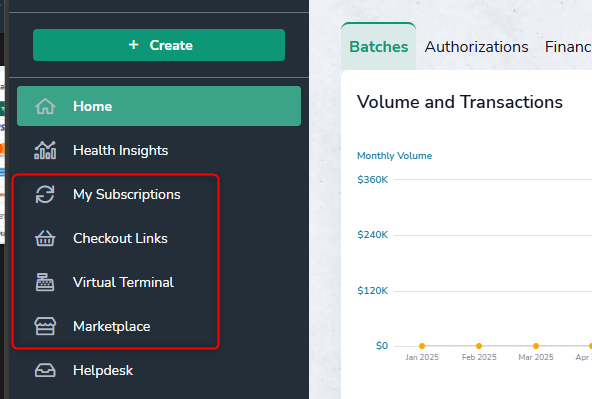Click the Virtual Terminal cash register icon

pos(45,282)
